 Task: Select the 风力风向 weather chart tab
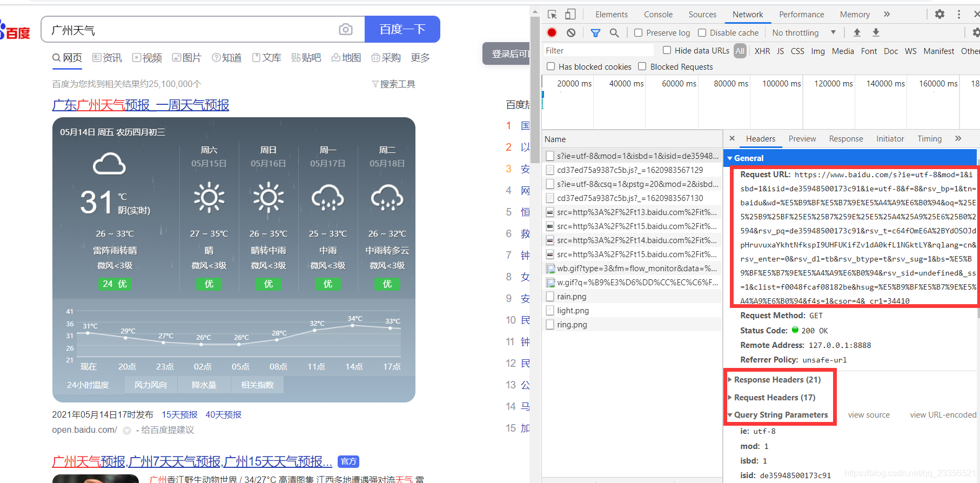(150, 385)
